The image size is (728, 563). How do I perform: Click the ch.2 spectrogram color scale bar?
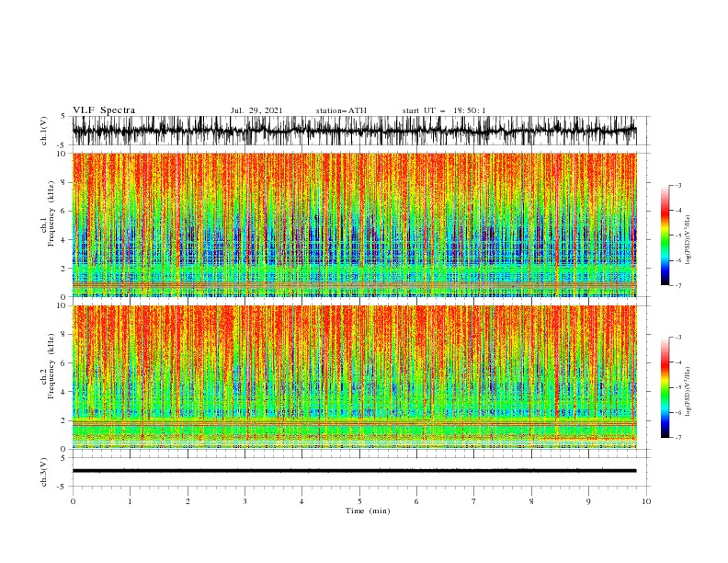(x=665, y=387)
